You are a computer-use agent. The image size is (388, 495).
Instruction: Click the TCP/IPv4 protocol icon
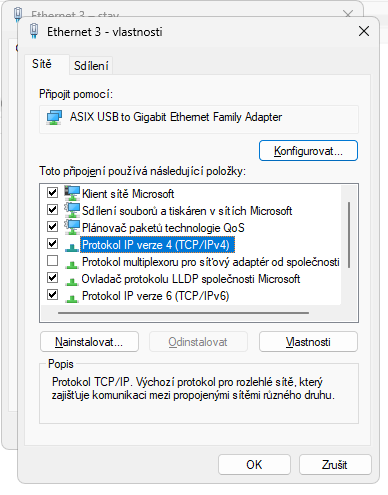[72, 247]
